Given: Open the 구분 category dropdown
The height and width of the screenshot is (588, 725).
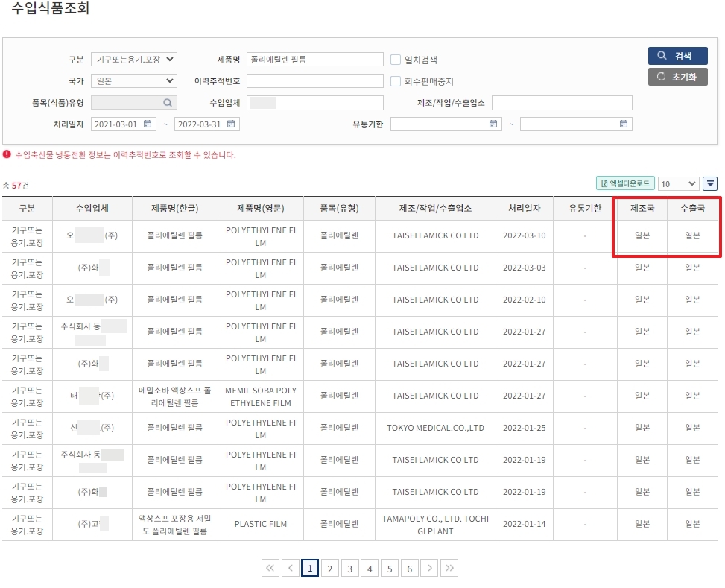Looking at the screenshot, I should (x=134, y=59).
